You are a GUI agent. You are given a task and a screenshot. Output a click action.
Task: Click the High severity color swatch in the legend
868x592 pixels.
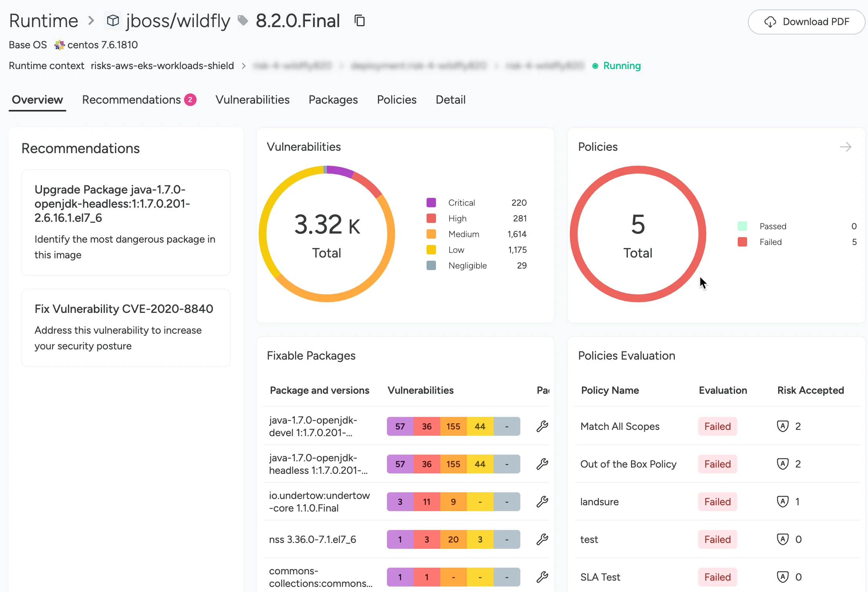(431, 218)
